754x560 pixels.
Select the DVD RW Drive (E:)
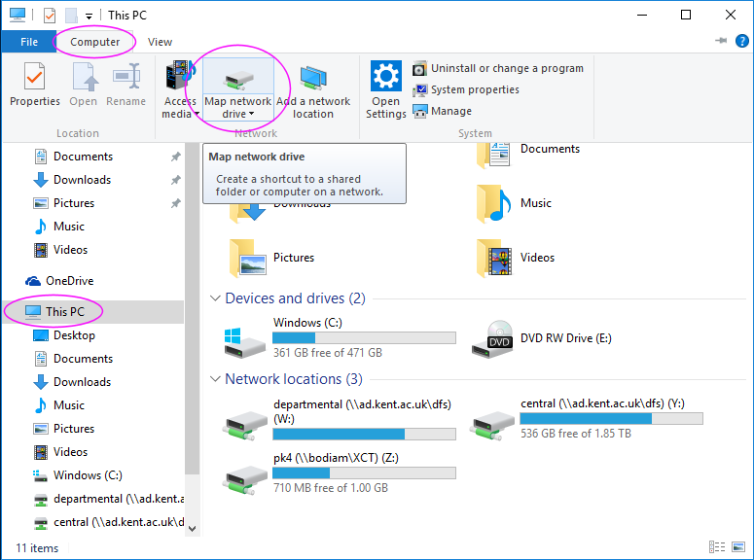[x=542, y=339]
